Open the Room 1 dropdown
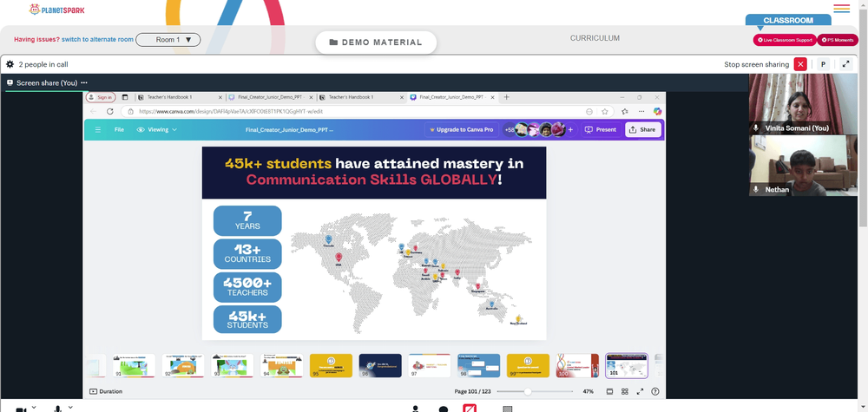868x412 pixels. [168, 40]
